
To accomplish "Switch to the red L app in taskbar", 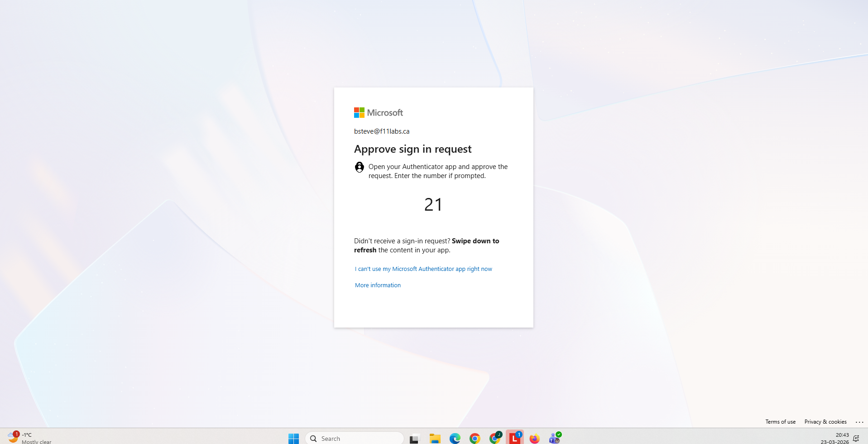I will (x=515, y=438).
